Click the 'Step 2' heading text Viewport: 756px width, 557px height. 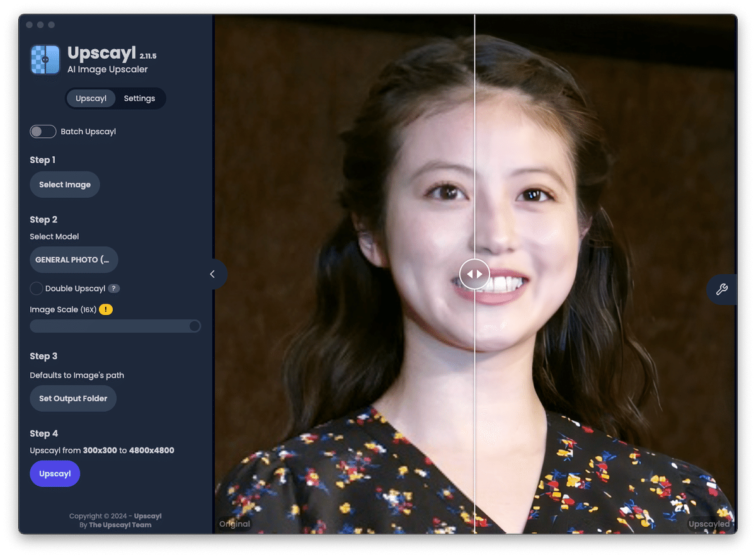(43, 219)
